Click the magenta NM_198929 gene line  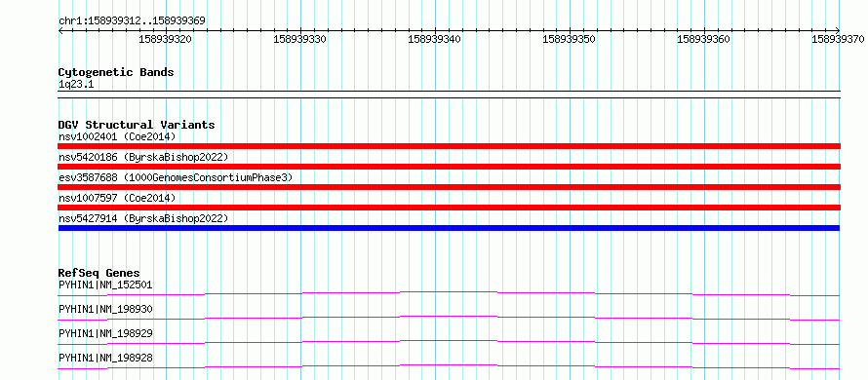point(449,342)
